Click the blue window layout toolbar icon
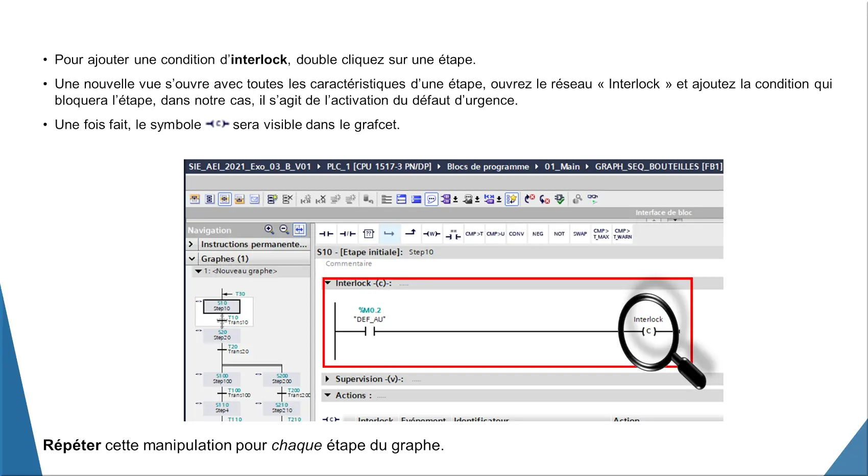The height and width of the screenshot is (476, 868). click(x=401, y=199)
